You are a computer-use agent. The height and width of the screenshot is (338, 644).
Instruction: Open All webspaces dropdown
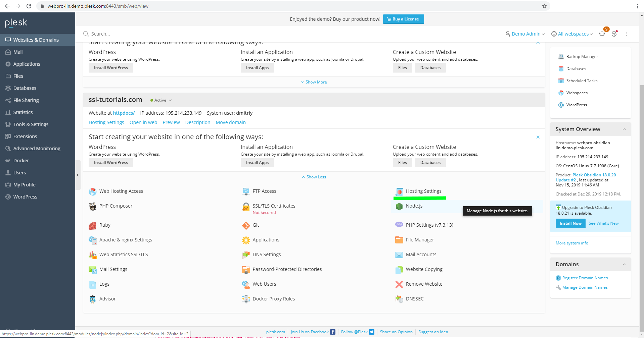pos(572,34)
